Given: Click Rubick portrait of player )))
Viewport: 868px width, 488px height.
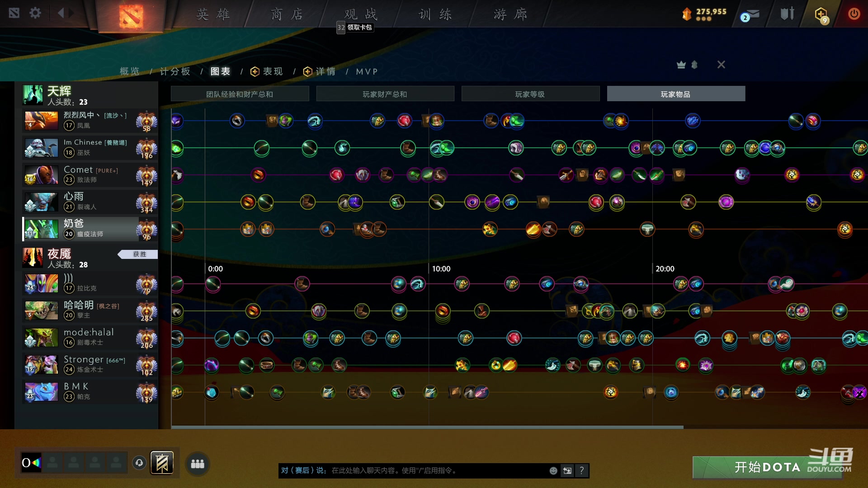Looking at the screenshot, I should point(41,283).
